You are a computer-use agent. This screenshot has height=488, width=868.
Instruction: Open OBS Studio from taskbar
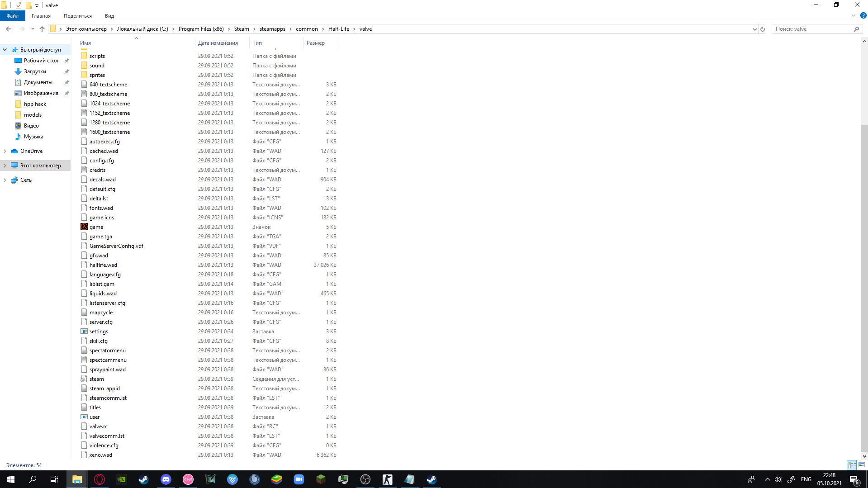[365, 479]
